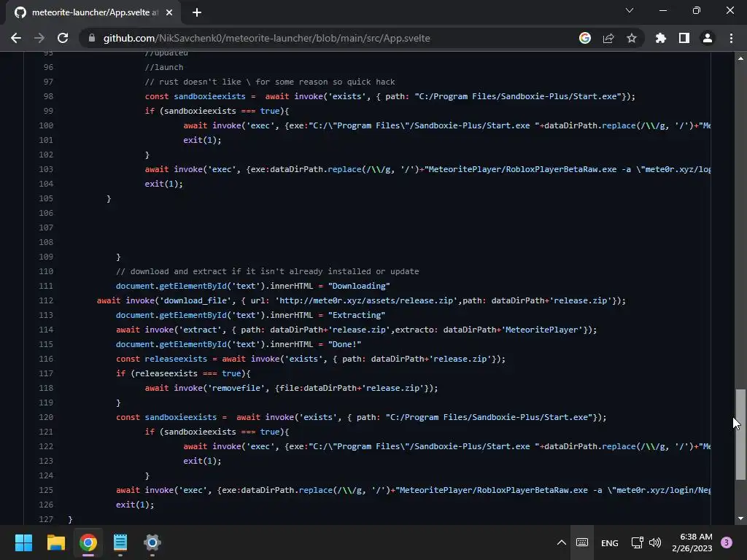Toggle the Chrome side panel icon
This screenshot has height=560, width=747.
[684, 38]
